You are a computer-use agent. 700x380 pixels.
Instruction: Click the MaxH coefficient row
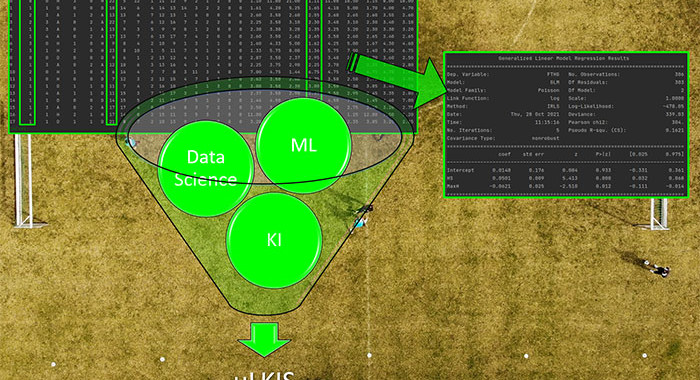click(566, 186)
